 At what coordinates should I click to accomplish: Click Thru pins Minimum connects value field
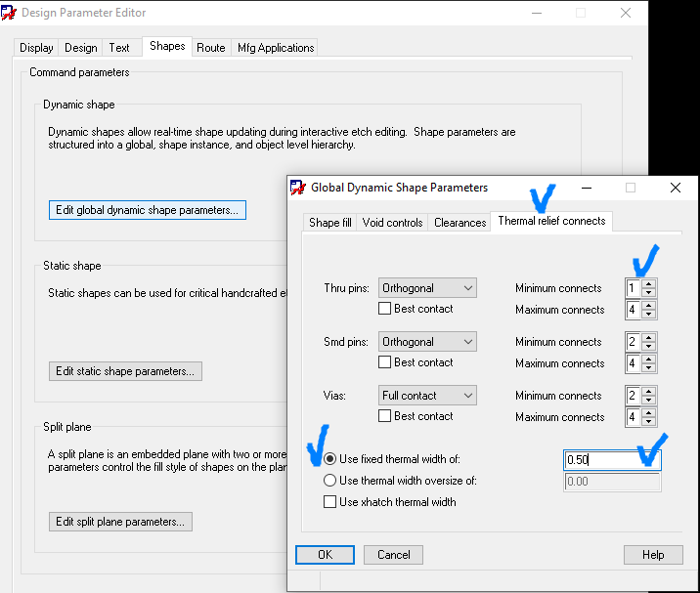[634, 288]
